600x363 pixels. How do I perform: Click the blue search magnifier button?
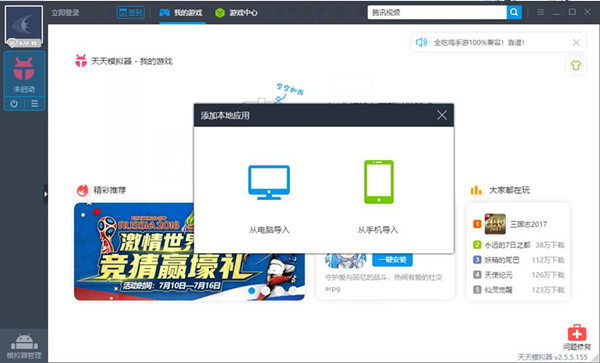click(x=514, y=12)
